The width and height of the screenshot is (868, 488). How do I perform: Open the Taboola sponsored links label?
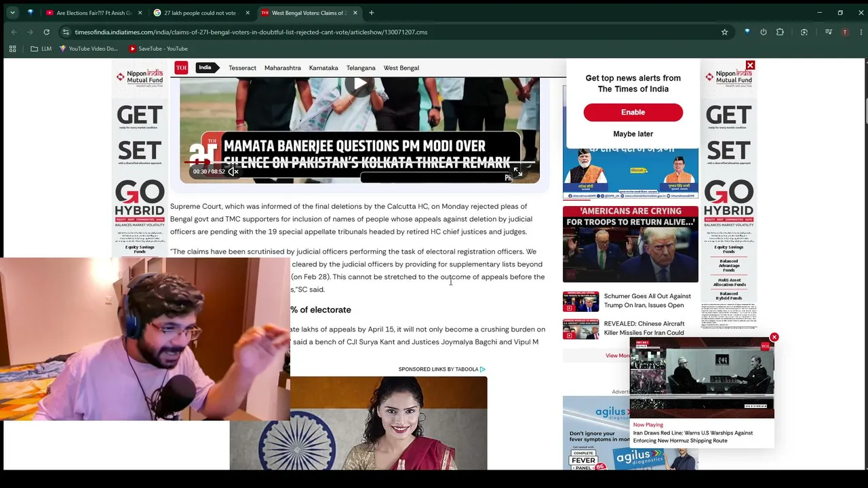click(x=442, y=369)
